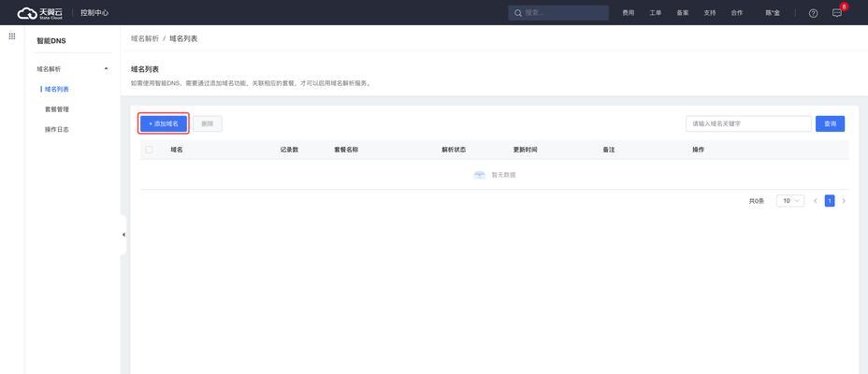Click the 套餐名称 column header
This screenshot has height=374, width=868.
(346, 150)
